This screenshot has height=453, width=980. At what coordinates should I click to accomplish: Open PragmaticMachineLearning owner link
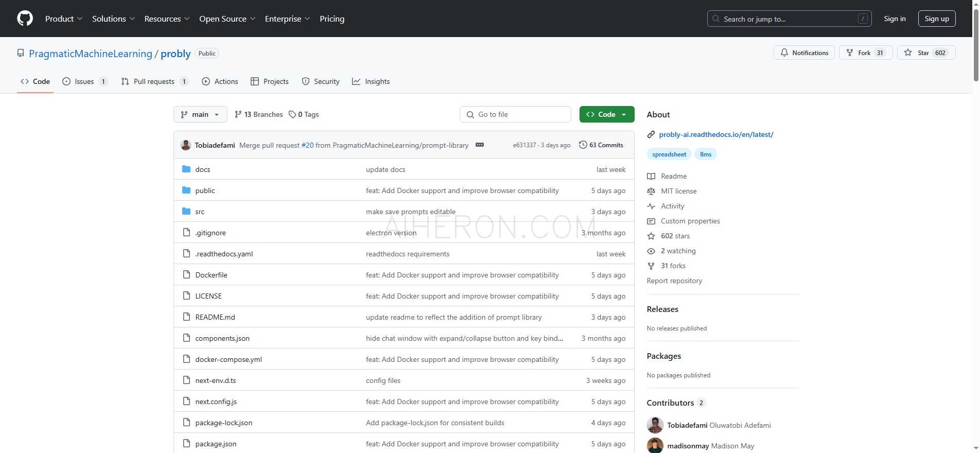point(91,54)
